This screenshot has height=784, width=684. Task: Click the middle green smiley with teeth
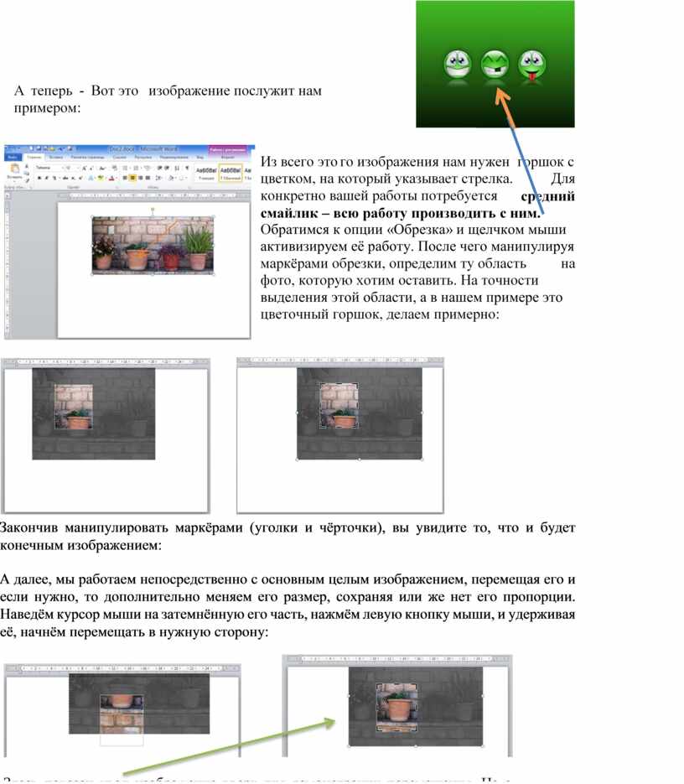pos(495,64)
